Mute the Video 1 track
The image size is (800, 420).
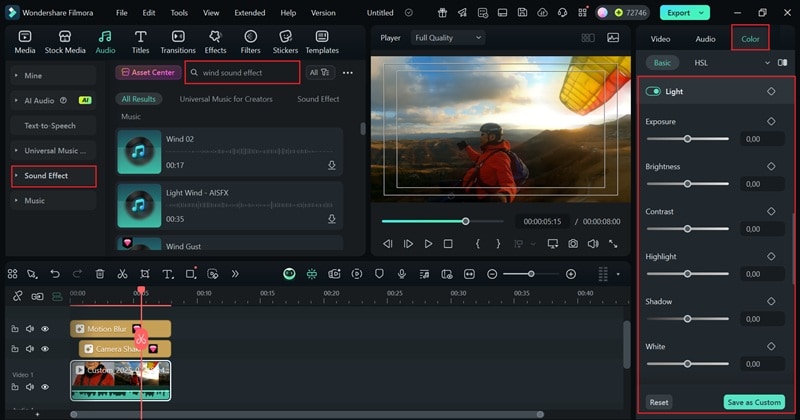(x=30, y=387)
